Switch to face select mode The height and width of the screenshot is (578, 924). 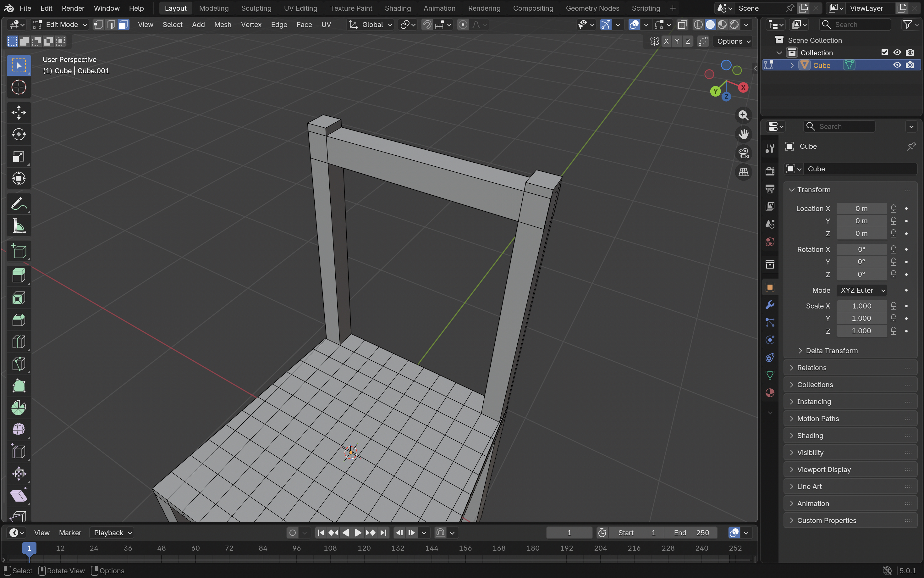(123, 25)
